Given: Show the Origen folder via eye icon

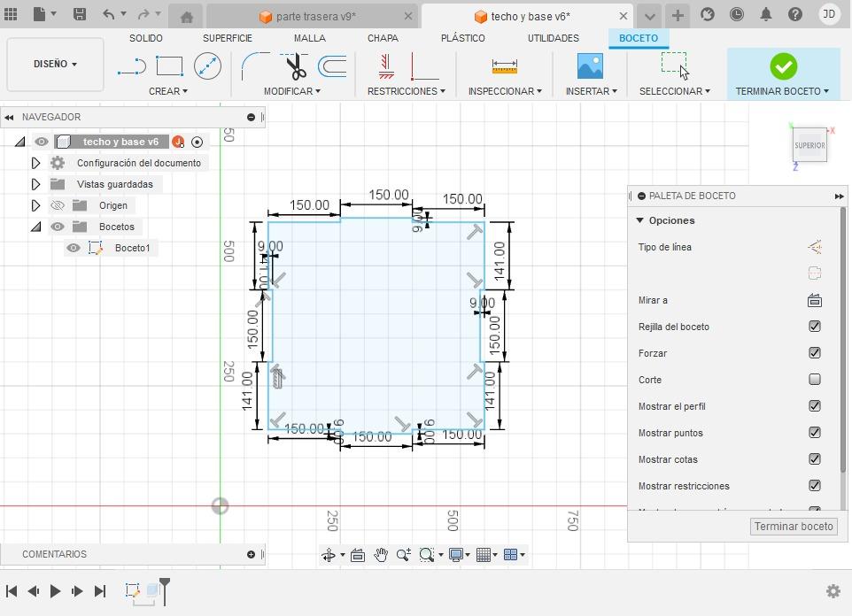Looking at the screenshot, I should point(58,205).
